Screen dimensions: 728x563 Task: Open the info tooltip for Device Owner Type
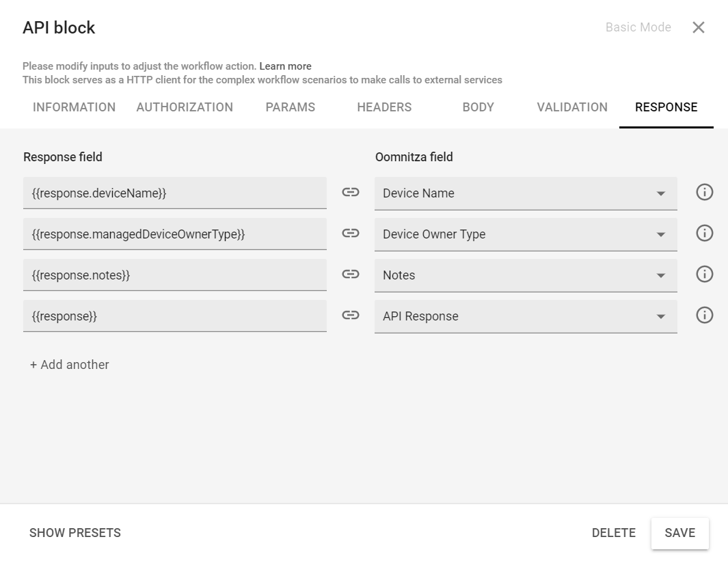click(704, 233)
